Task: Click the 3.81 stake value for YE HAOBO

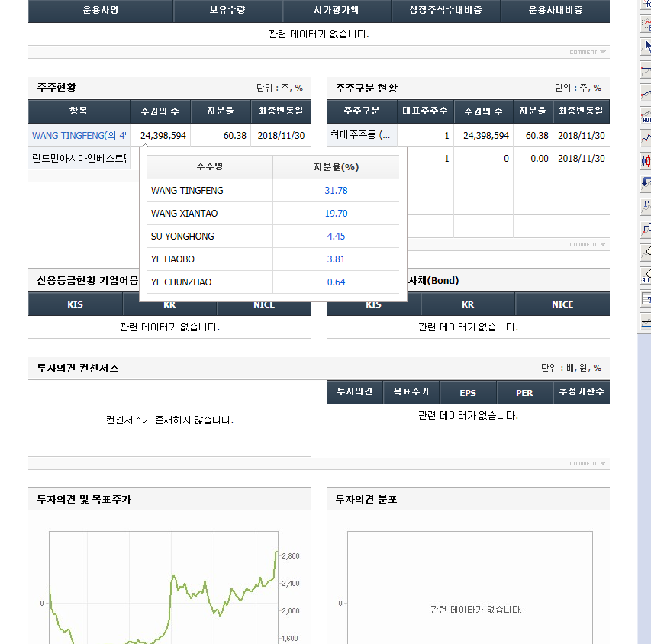Action: tap(336, 259)
